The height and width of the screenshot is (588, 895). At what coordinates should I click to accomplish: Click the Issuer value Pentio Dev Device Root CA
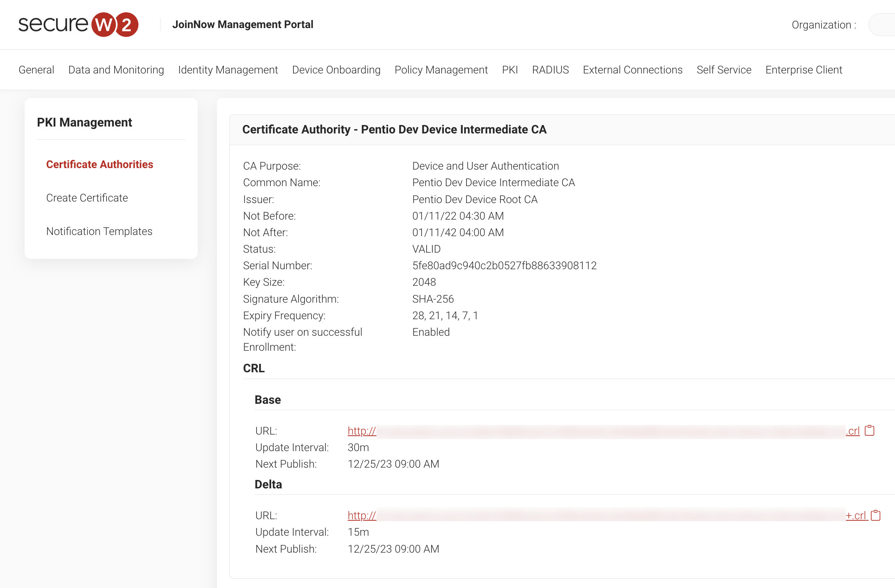(475, 199)
